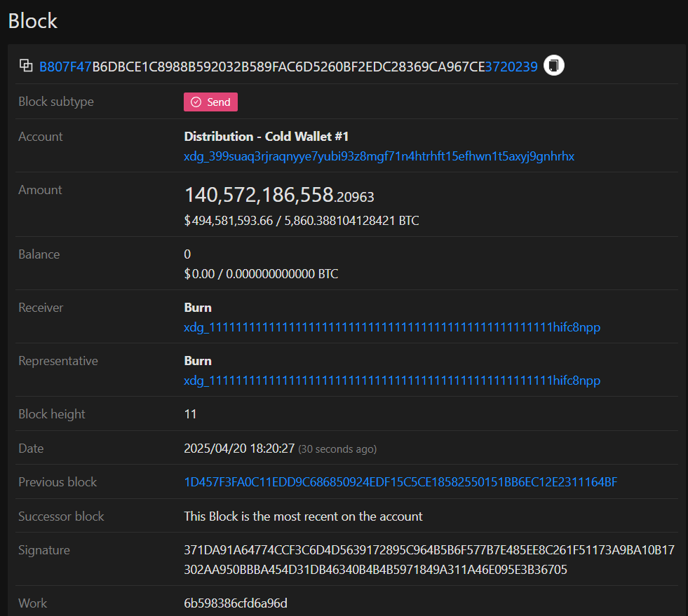This screenshot has width=688, height=616.
Task: Open the previous block hash link
Action: pos(400,482)
